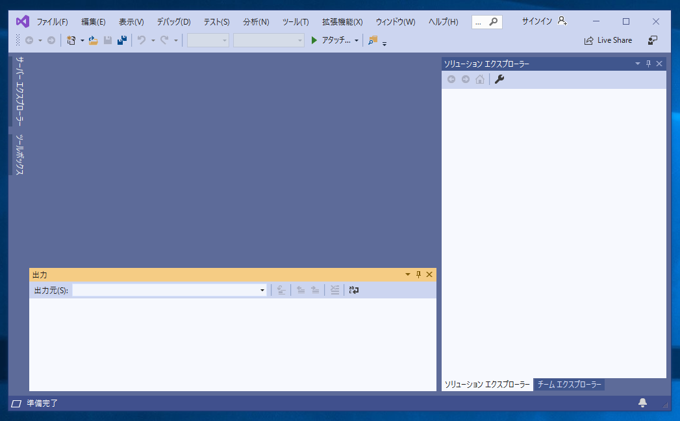680x421 pixels.
Task: Click the 準備完了 status text
Action: [x=42, y=403]
